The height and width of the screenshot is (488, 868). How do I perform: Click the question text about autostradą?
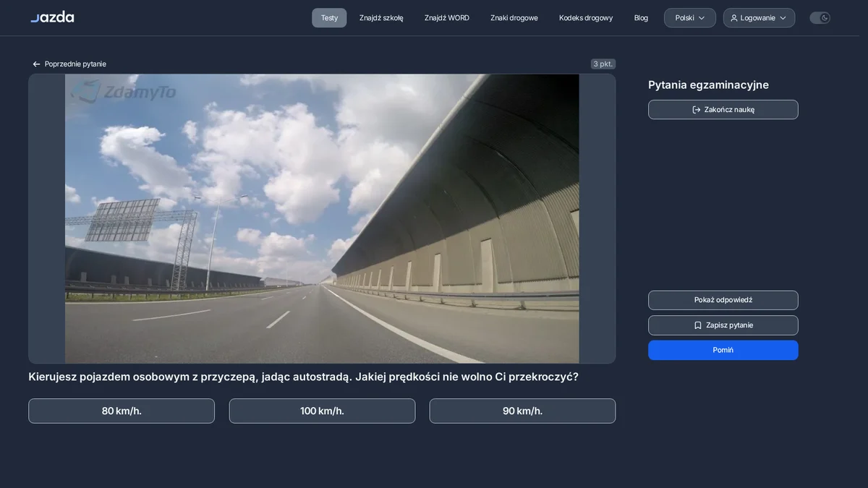[x=303, y=377]
